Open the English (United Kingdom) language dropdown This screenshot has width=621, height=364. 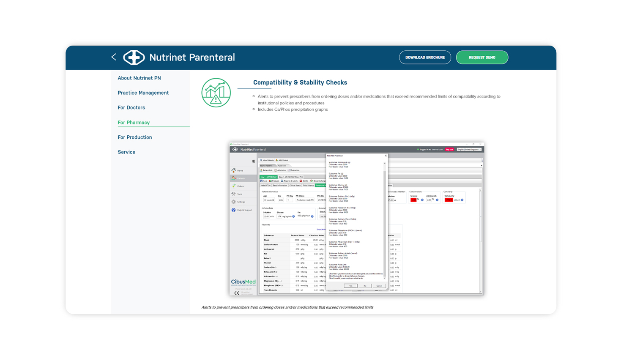pyautogui.click(x=469, y=149)
